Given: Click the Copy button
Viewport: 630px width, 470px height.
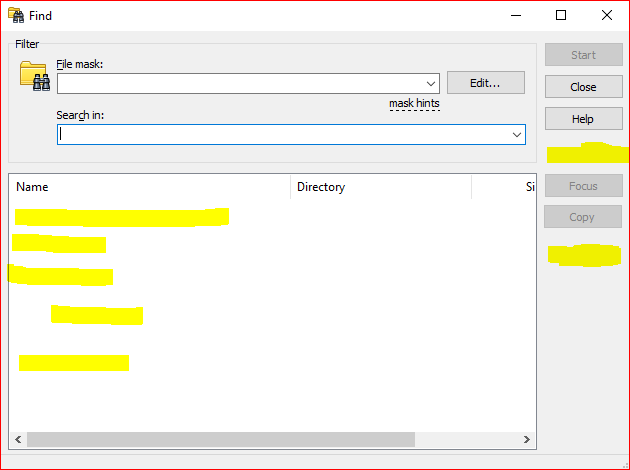Looking at the screenshot, I should pos(583,217).
